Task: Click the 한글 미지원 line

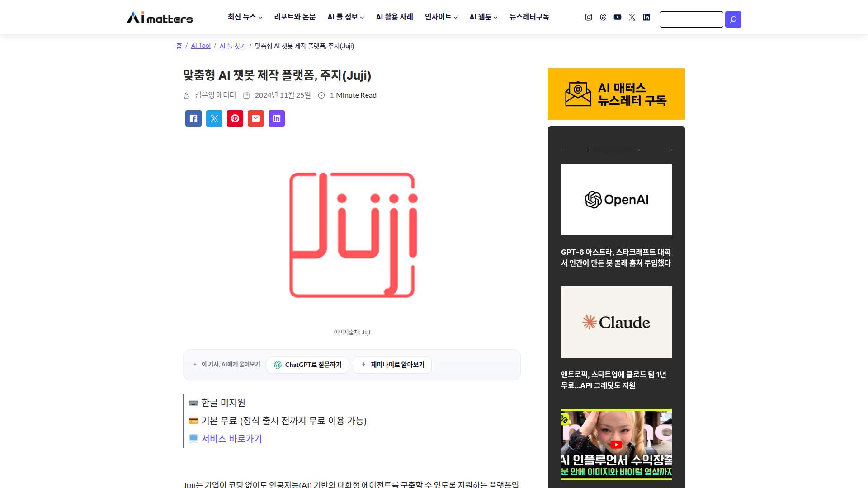Action: [x=223, y=403]
